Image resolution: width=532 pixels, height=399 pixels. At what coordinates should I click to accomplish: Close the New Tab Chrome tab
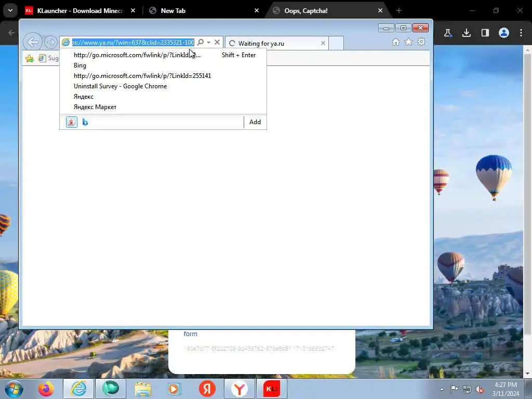(x=257, y=10)
